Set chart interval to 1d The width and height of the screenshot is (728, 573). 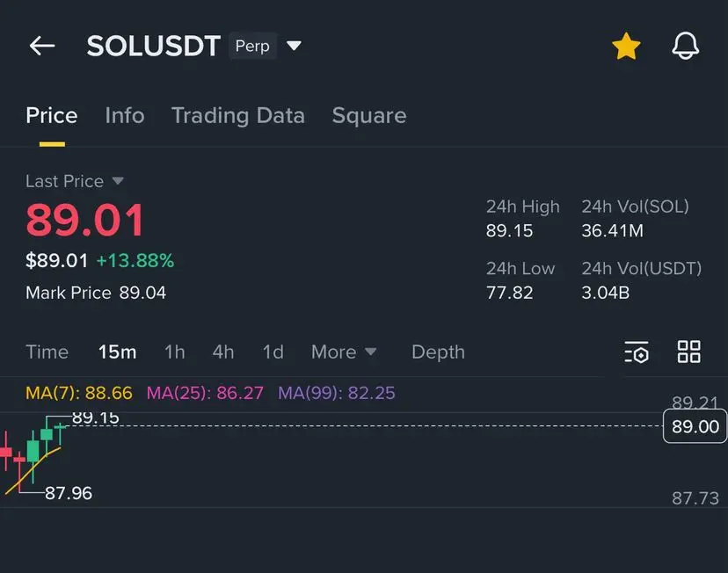coord(273,352)
